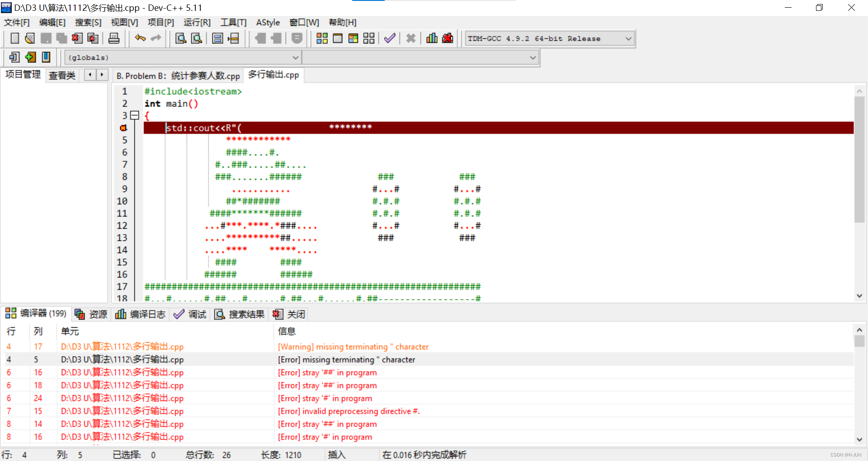Collapse the code fold at line 3
868x461 pixels.
click(x=134, y=116)
